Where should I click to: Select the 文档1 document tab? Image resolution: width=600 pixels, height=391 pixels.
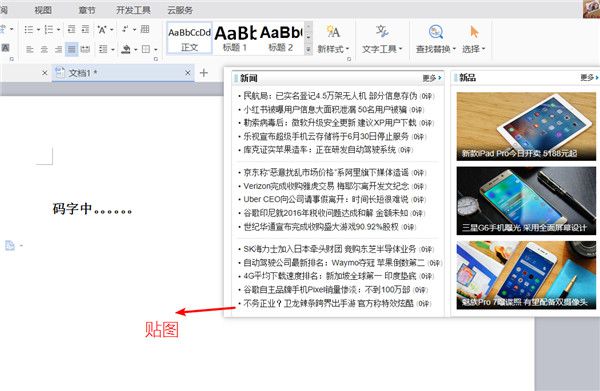(122, 73)
